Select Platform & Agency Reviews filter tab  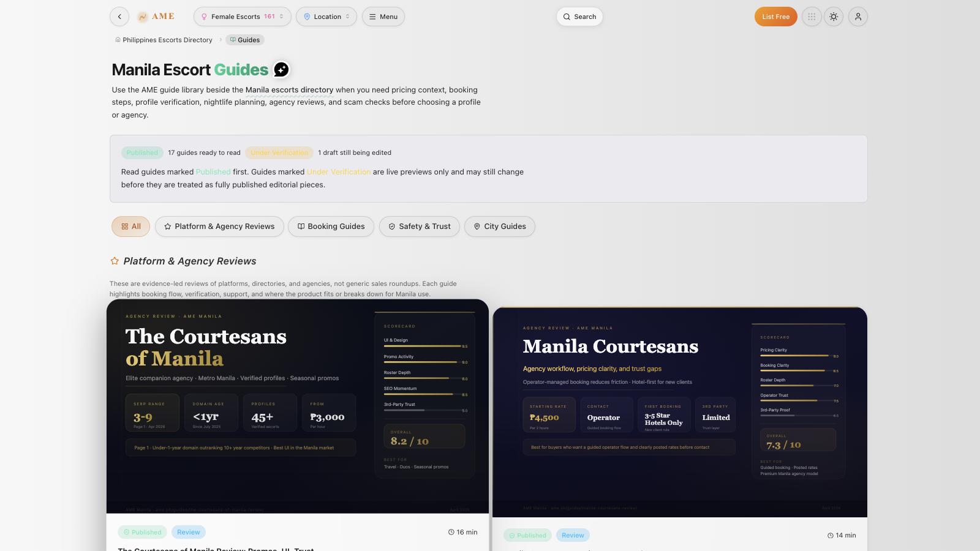(219, 227)
